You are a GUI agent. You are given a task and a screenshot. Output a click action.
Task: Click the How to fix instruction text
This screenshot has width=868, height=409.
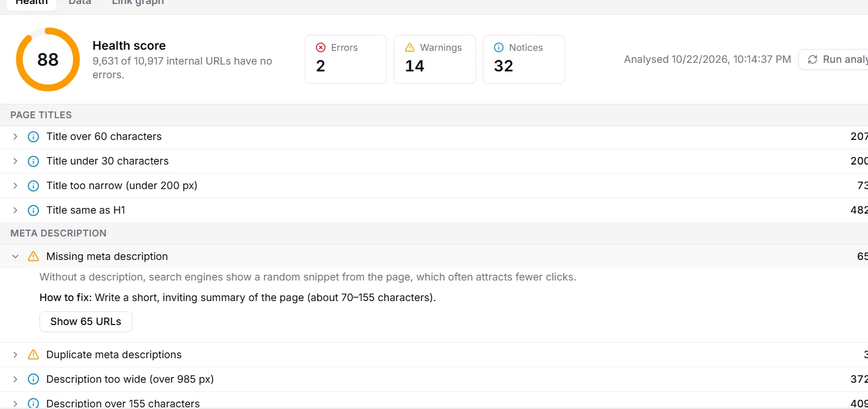(x=237, y=298)
